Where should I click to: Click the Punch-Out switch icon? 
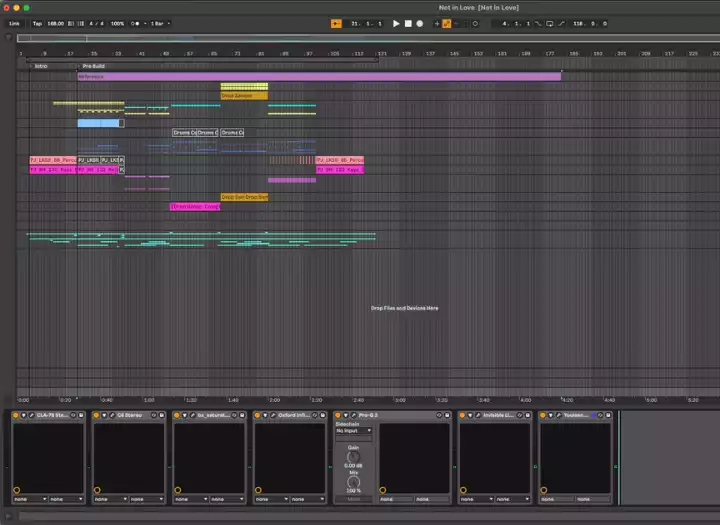(x=561, y=23)
